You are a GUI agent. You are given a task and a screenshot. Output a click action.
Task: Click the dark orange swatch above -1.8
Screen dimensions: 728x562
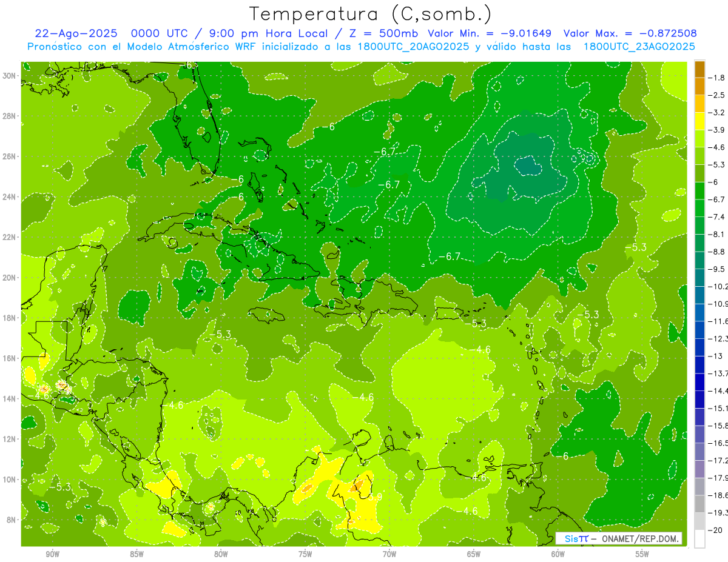[x=699, y=69]
